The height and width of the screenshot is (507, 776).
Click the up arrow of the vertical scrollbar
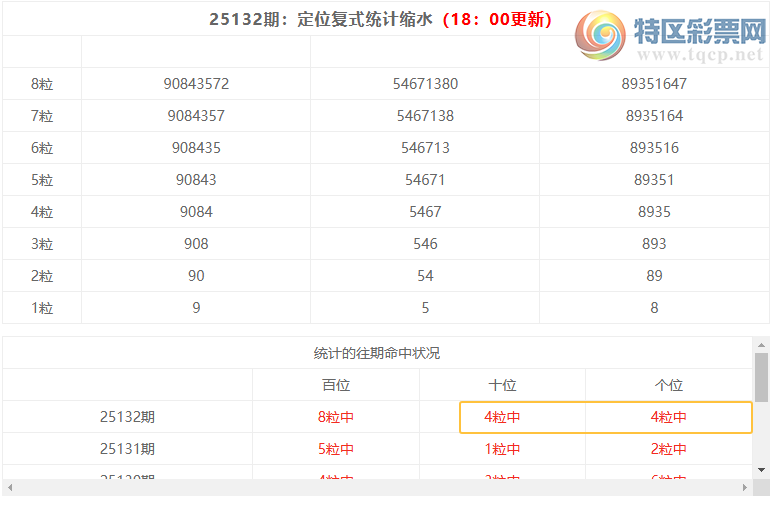tap(761, 344)
